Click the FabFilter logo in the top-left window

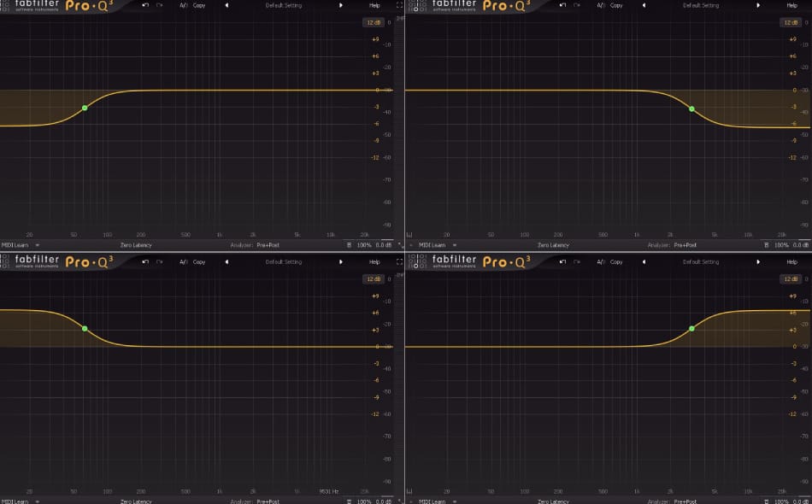coord(38,5)
